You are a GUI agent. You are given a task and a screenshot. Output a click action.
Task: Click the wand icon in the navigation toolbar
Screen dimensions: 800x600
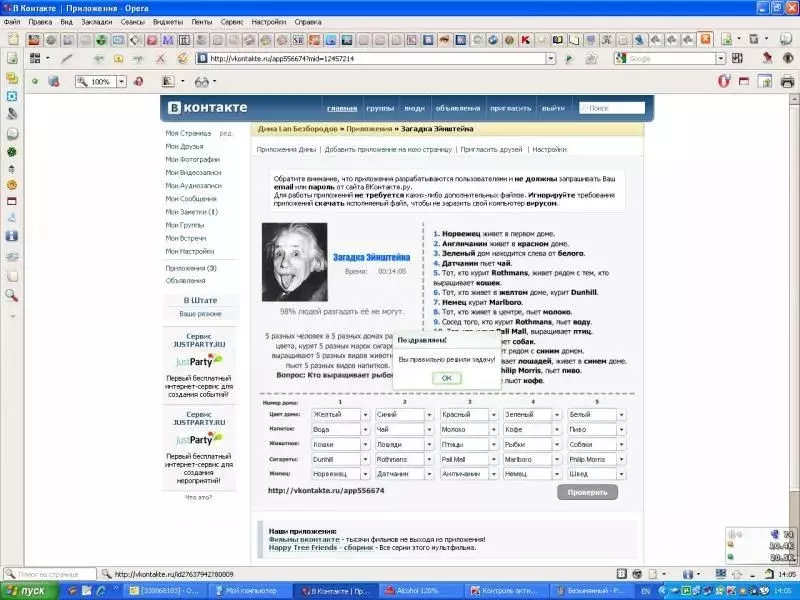(67, 59)
